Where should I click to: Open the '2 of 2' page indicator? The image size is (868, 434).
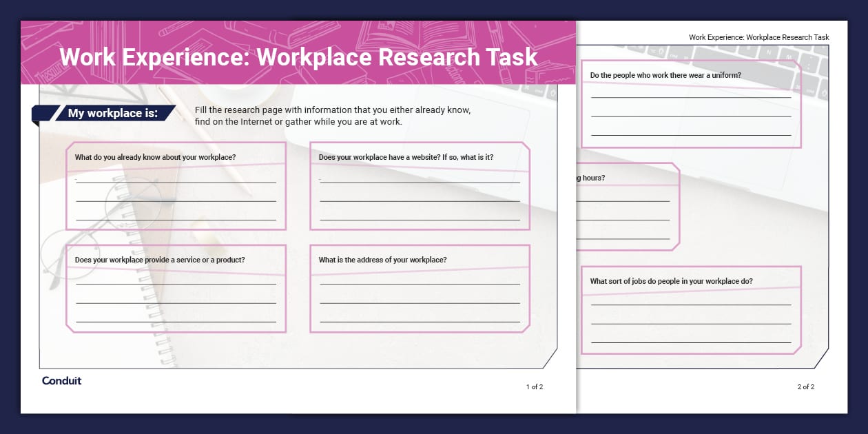pos(805,387)
